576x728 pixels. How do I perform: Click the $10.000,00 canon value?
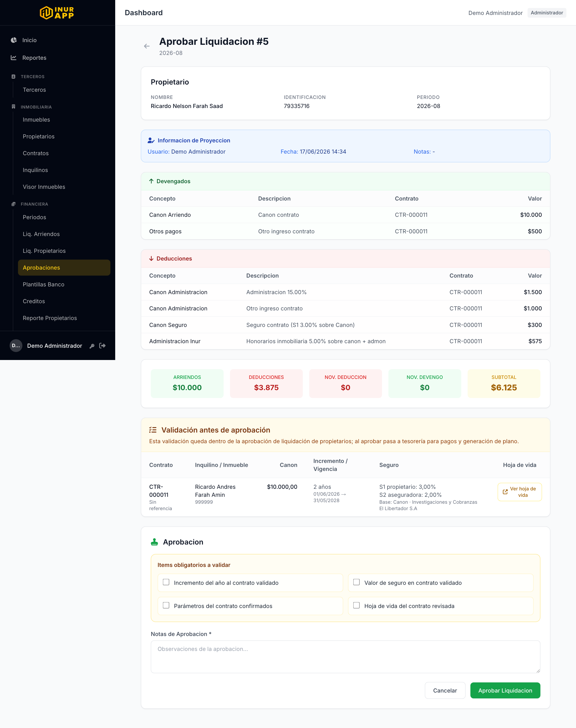[x=282, y=487]
